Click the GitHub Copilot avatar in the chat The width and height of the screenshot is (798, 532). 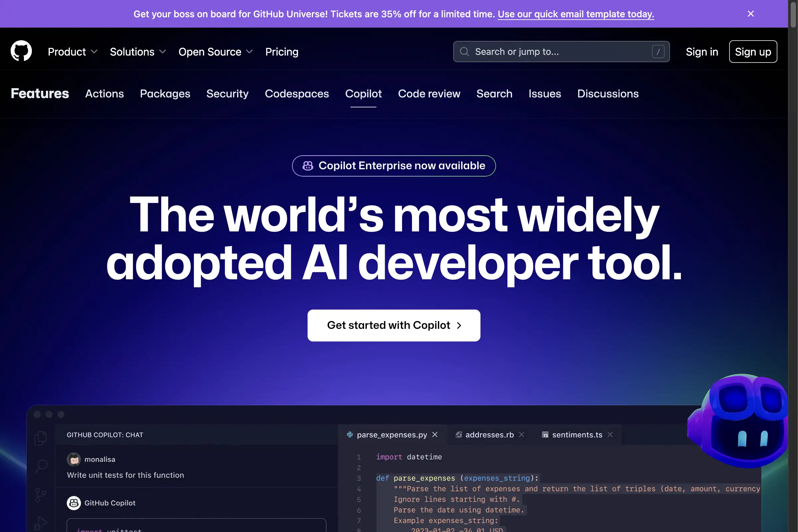[x=74, y=503]
